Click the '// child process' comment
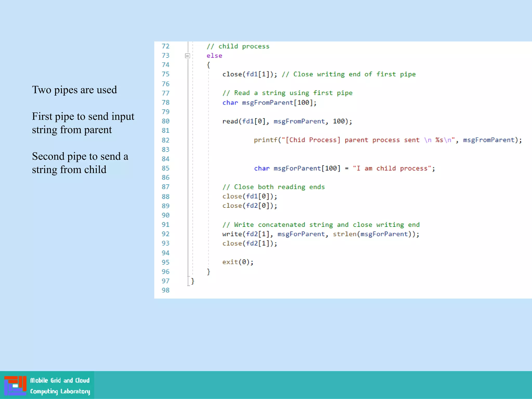Viewport: 532px width, 399px height. point(238,46)
